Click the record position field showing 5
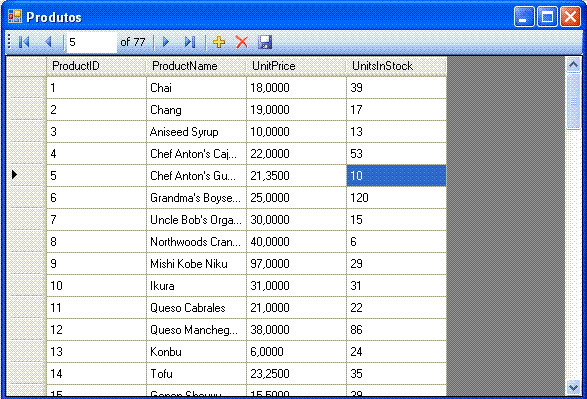587x399 pixels. (91, 42)
